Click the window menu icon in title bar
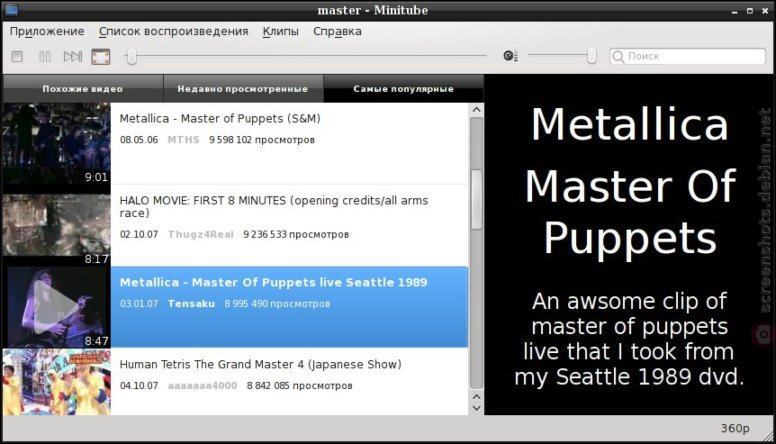776x444 pixels. point(11,10)
